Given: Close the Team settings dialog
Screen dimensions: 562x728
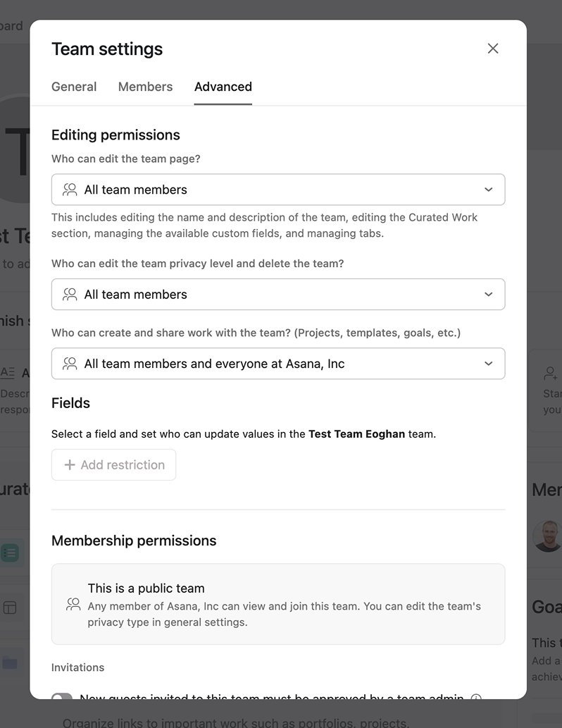Looking at the screenshot, I should pos(492,49).
